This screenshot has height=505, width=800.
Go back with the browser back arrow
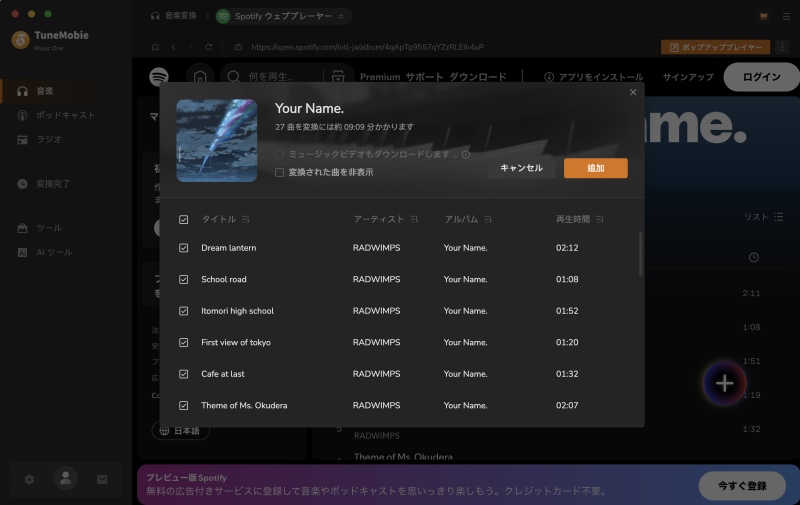(x=173, y=47)
